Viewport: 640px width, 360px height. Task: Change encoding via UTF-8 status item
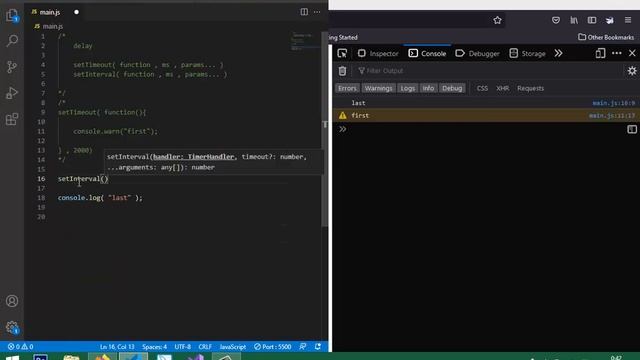(x=182, y=347)
